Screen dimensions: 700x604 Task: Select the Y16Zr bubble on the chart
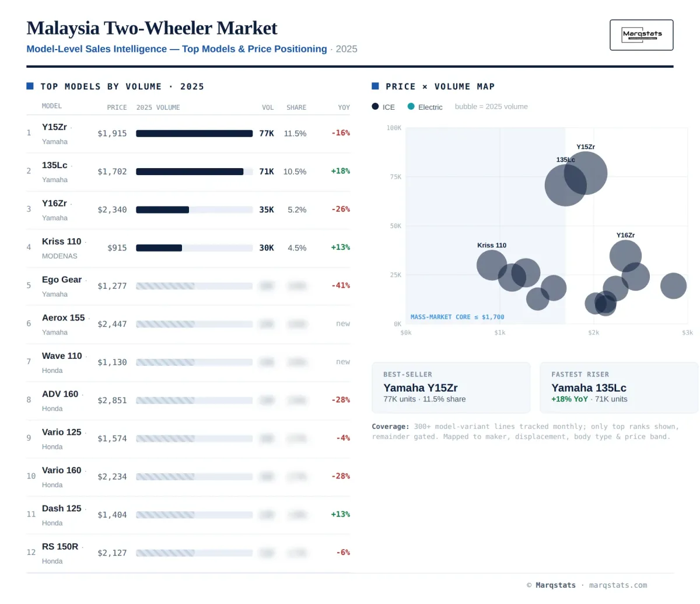[625, 256]
